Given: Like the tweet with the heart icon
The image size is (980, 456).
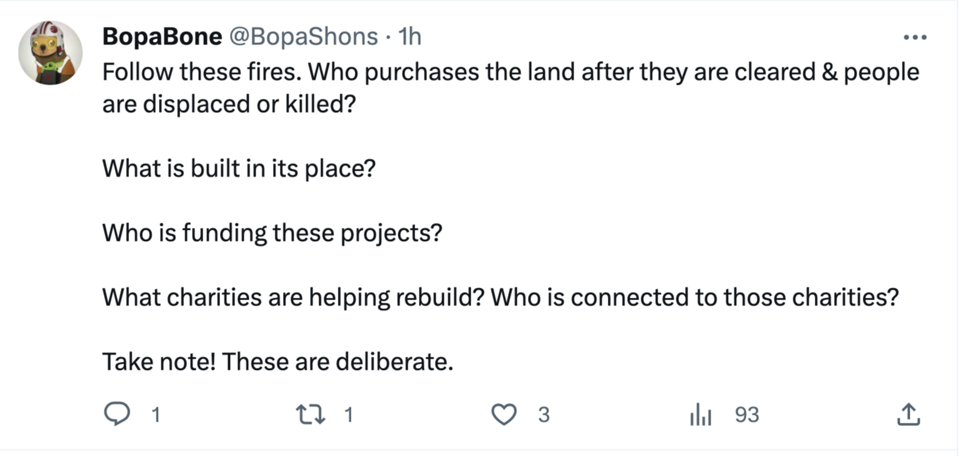Looking at the screenshot, I should click(x=504, y=414).
